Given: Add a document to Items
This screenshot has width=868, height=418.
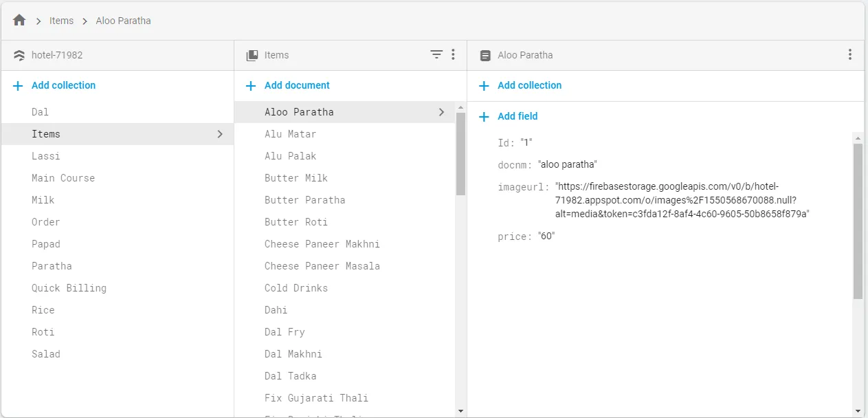Looking at the screenshot, I should (x=296, y=85).
